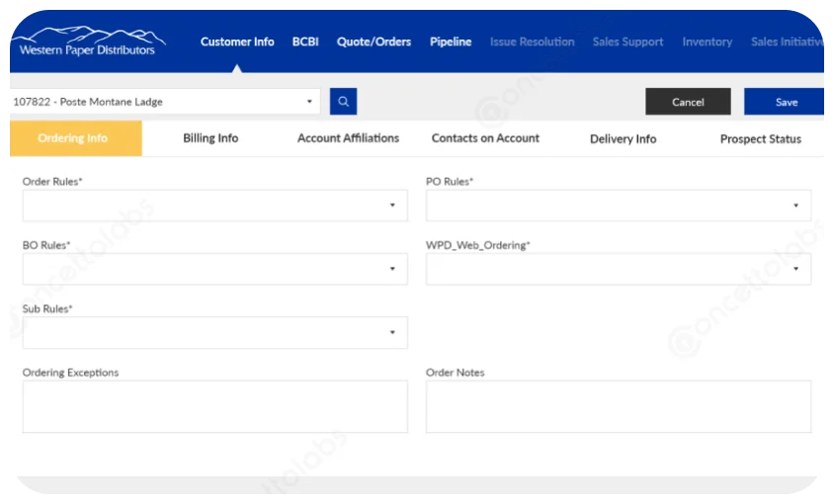Switch to the Ordering Info tab
Viewport: 834px width, 504px height.
click(76, 138)
